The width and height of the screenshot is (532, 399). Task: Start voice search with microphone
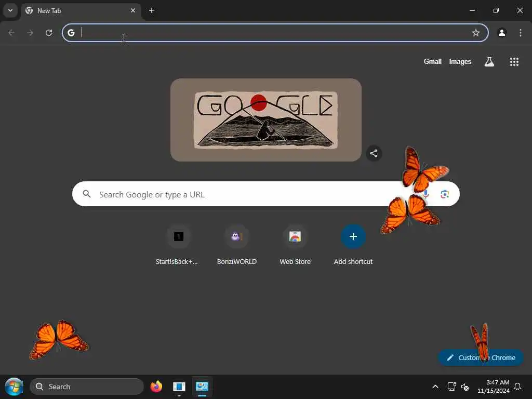click(426, 194)
